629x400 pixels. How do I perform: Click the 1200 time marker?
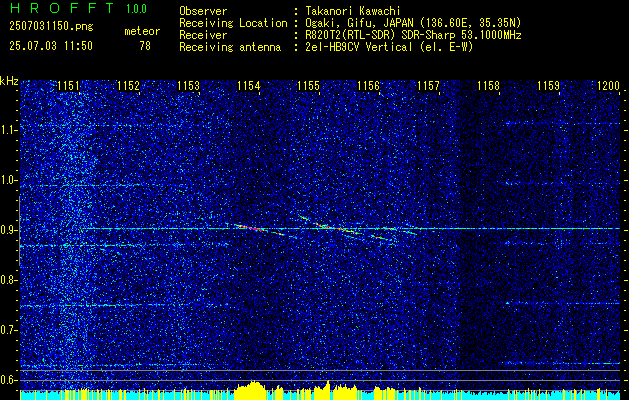coord(609,86)
